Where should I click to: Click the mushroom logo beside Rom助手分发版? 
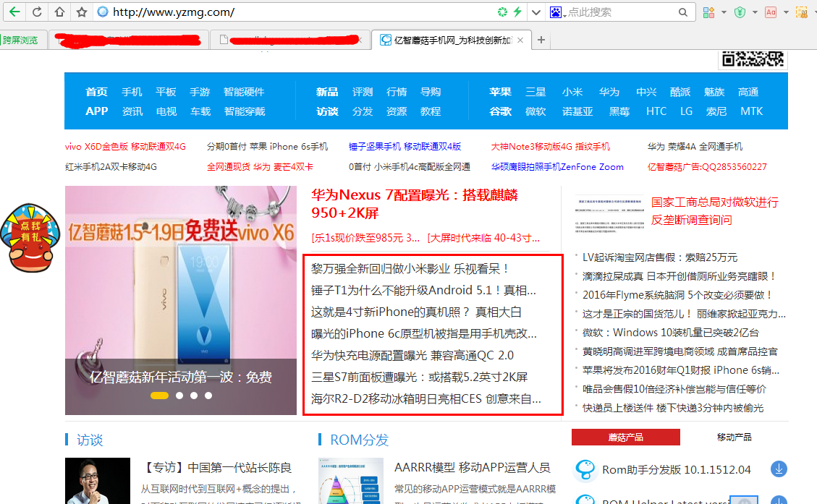[x=585, y=469]
